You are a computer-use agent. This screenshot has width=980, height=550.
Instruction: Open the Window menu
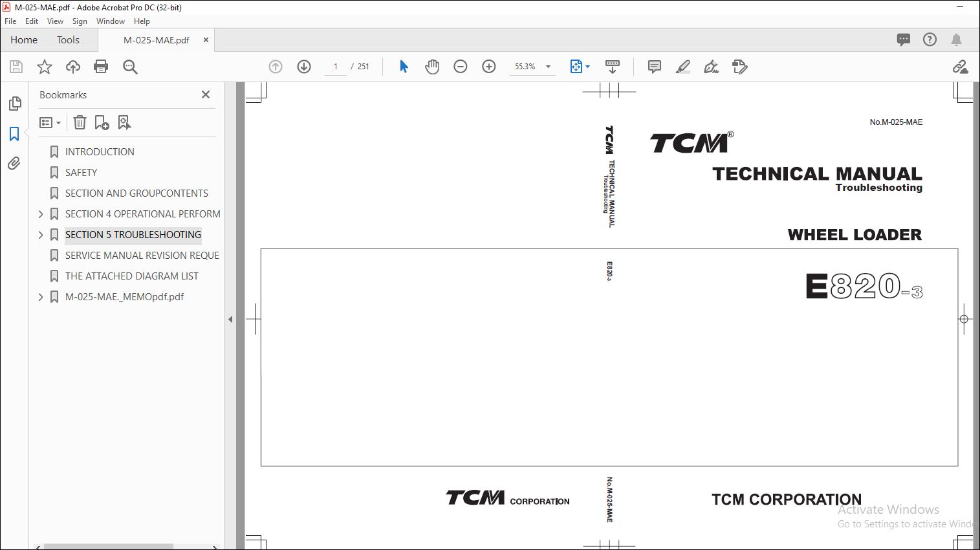click(x=111, y=21)
